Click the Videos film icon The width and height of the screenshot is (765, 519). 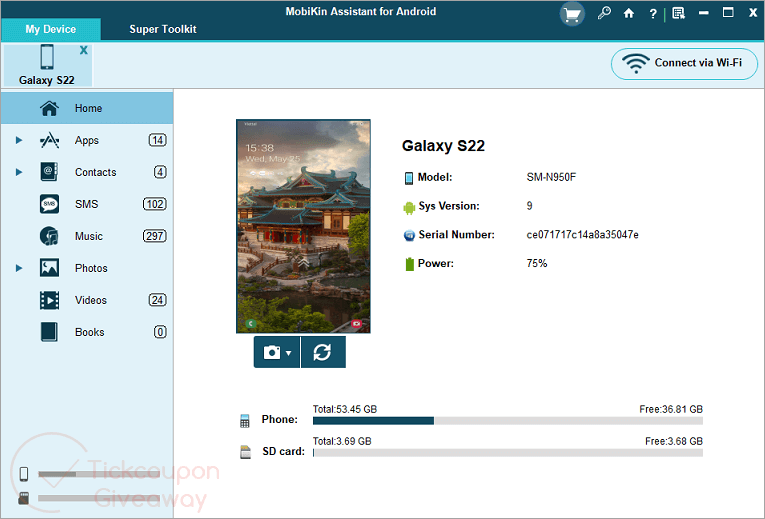pos(49,300)
